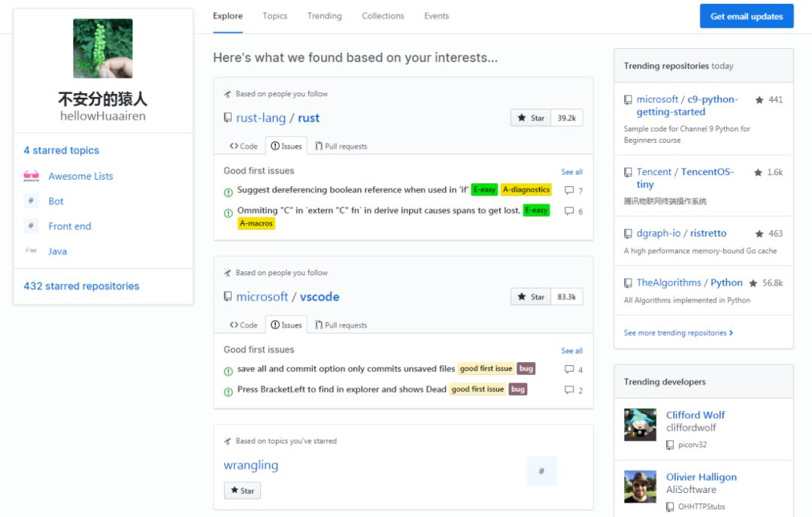Click open-issue icon for 'Press BracketLeft' issue

228,392
